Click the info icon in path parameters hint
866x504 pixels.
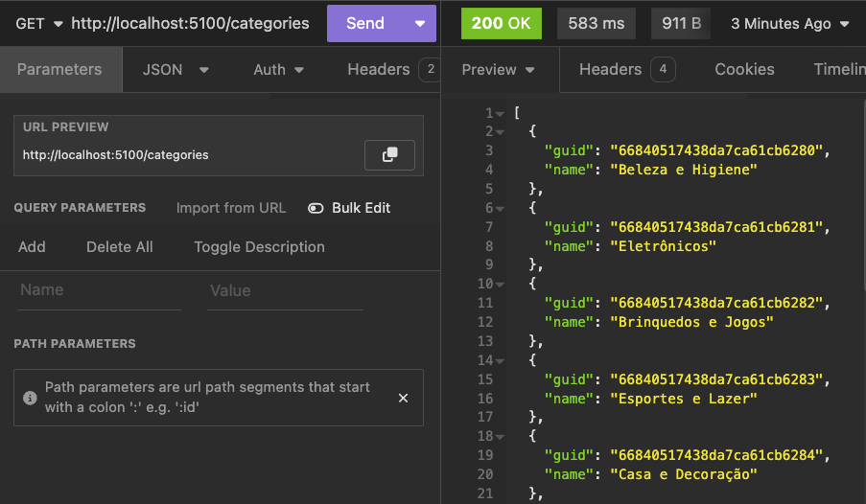coord(30,398)
